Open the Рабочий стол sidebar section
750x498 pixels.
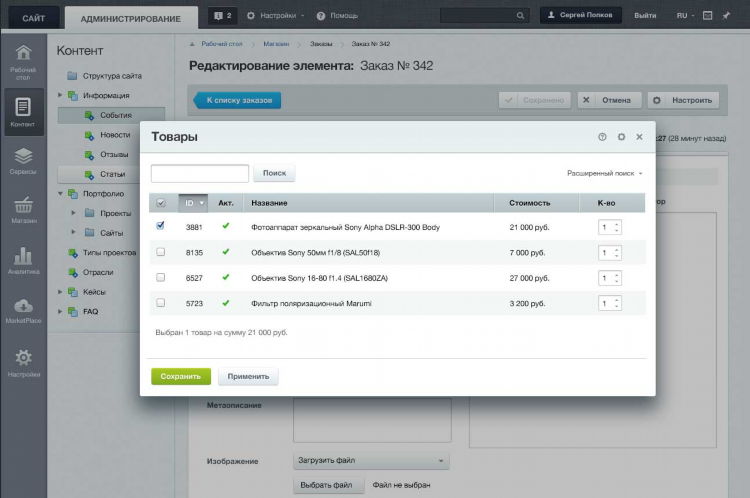pos(23,62)
